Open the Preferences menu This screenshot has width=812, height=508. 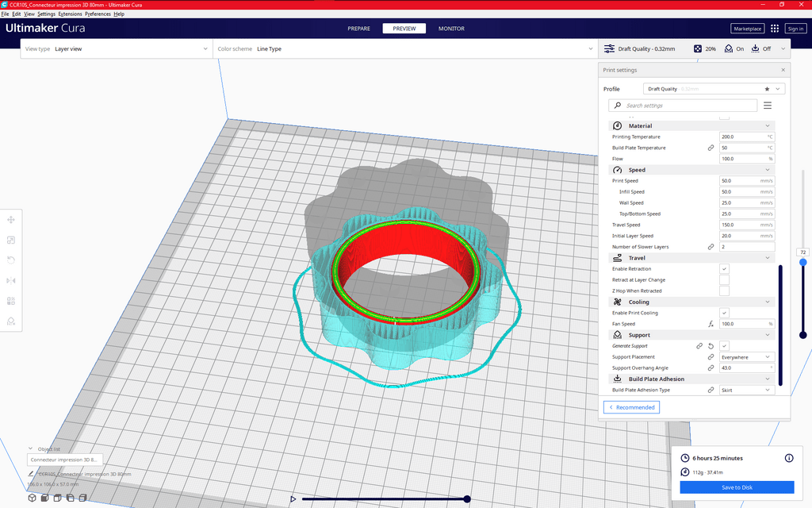click(98, 14)
